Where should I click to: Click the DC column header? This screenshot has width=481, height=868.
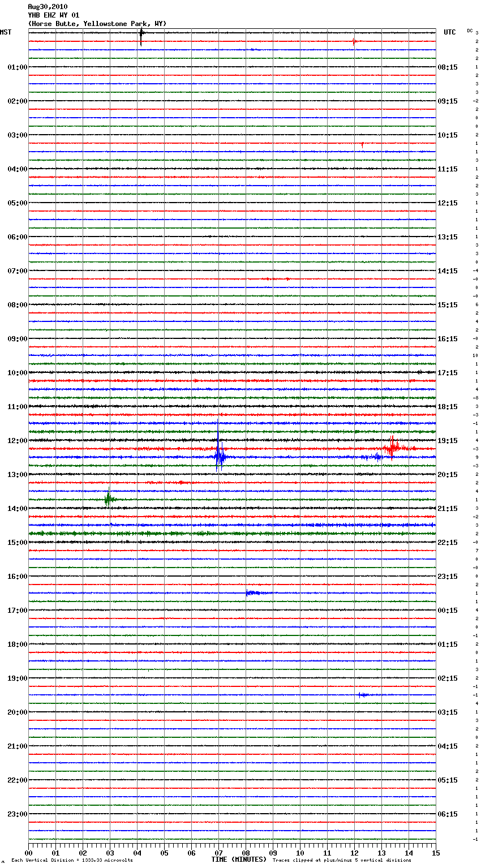pyautogui.click(x=470, y=31)
